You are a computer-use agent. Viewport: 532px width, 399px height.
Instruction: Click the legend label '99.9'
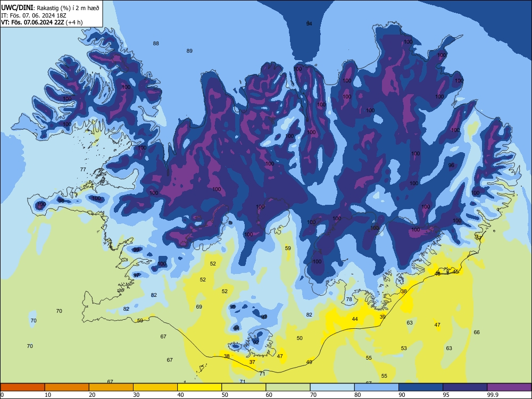493,395
